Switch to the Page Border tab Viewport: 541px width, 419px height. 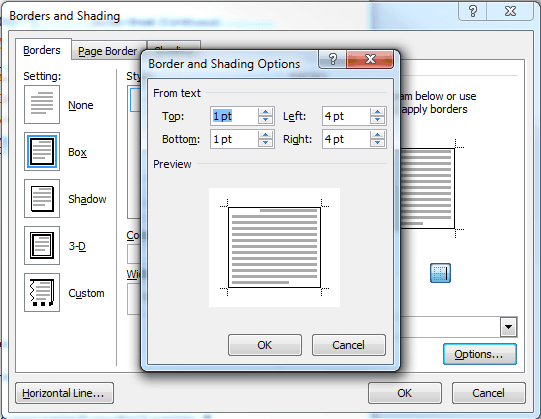click(107, 51)
